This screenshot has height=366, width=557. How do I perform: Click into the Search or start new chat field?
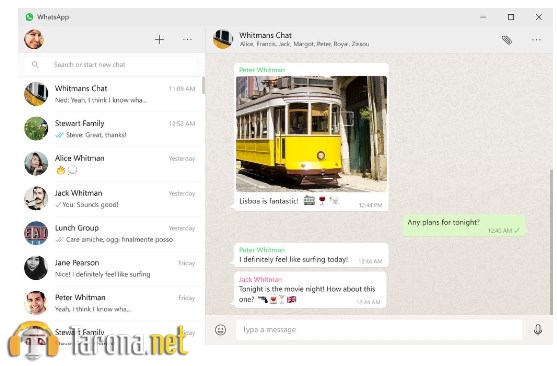110,65
